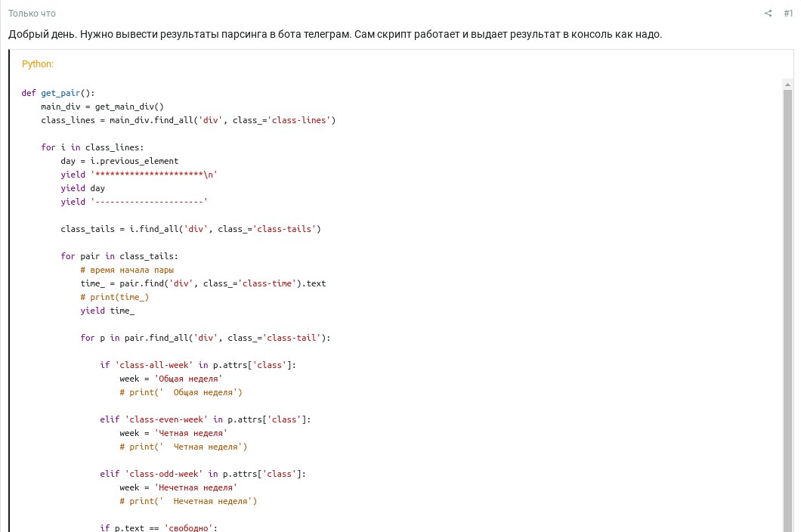Click the line "def get_pair():"

pos(58,93)
